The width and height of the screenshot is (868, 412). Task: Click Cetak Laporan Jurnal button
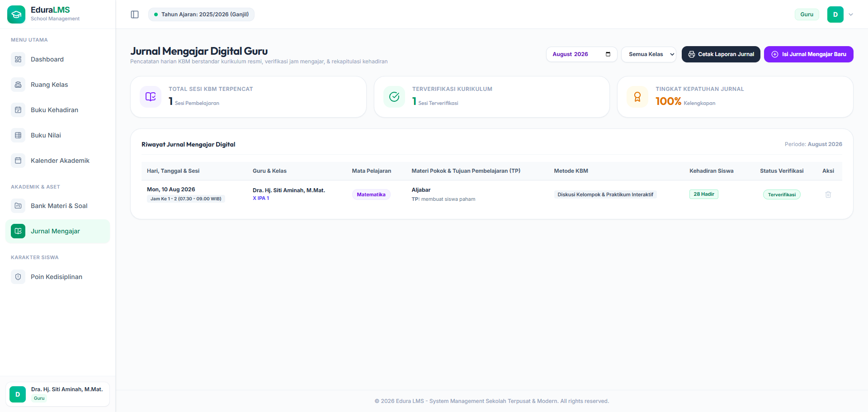[721, 54]
